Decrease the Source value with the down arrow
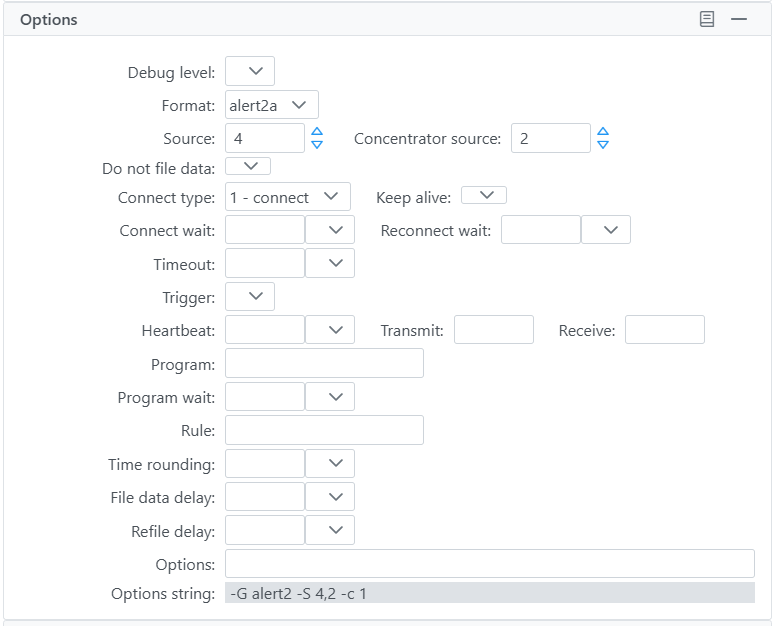 tap(317, 144)
